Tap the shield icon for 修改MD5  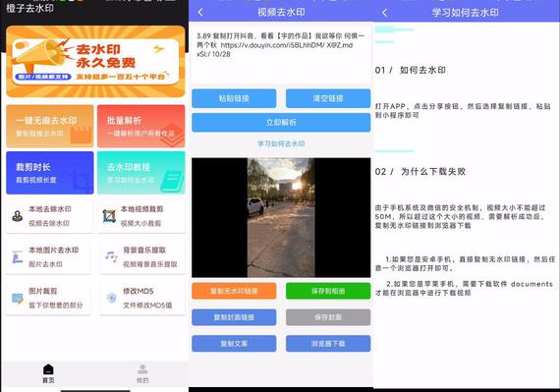coord(111,298)
